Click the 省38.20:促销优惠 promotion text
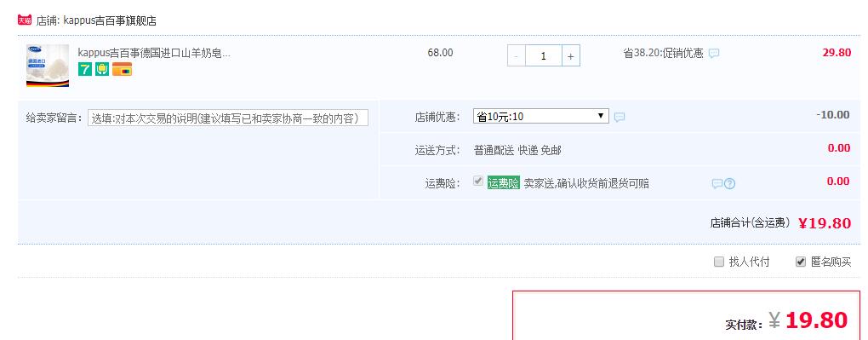 pos(663,53)
